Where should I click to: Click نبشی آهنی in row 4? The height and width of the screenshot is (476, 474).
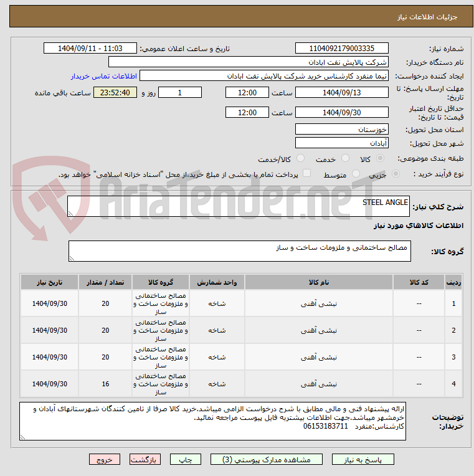(x=319, y=384)
